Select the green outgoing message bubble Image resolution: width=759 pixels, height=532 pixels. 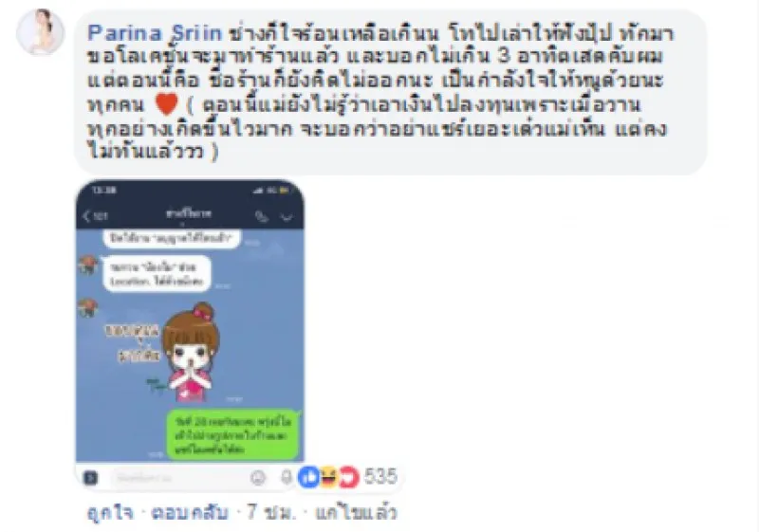(232, 434)
